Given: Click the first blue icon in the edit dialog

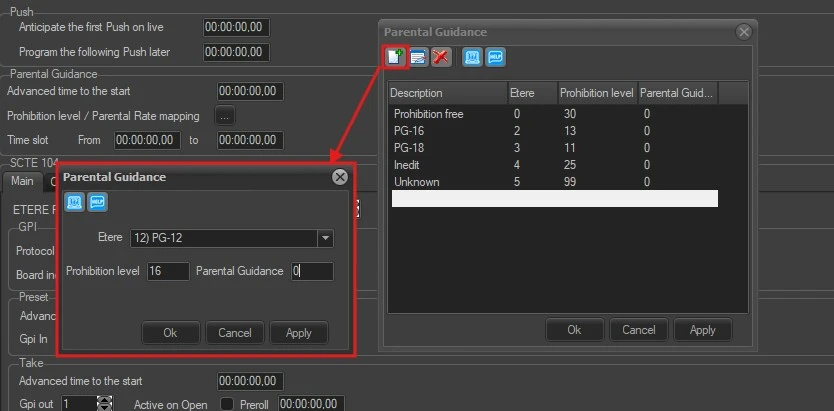Looking at the screenshot, I should click(75, 203).
